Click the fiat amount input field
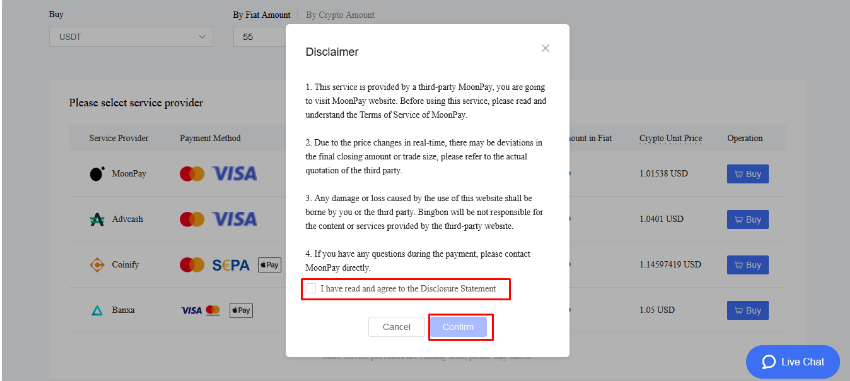This screenshot has width=850, height=381. 260,37
